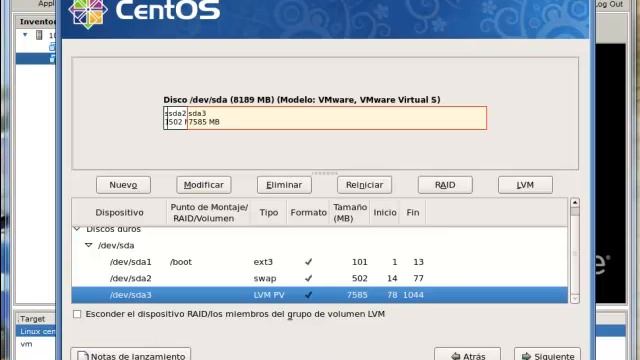Click the 101 size value

pos(360,262)
